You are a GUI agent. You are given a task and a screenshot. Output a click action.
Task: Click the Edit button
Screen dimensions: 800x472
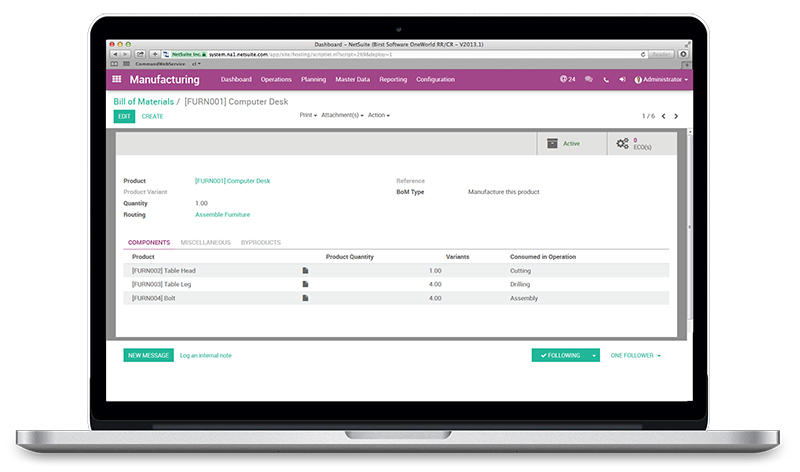[124, 116]
